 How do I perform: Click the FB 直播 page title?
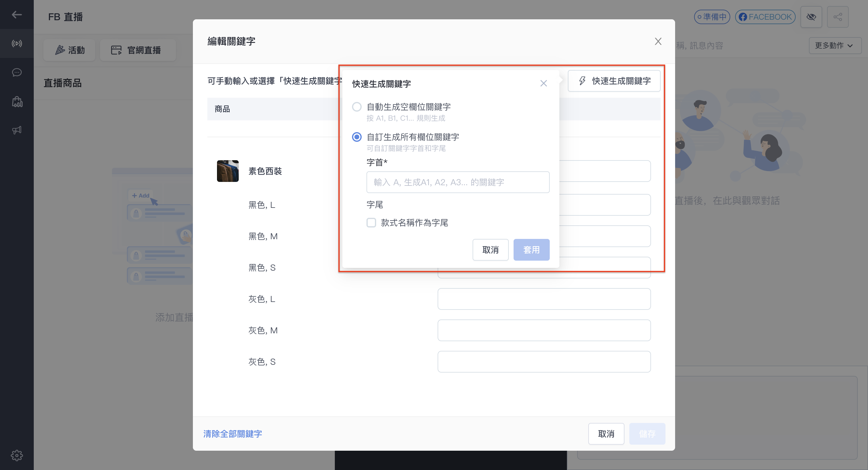65,17
